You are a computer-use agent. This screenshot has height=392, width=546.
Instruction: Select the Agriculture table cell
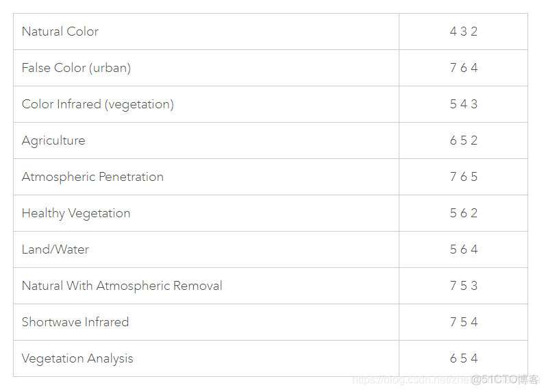[53, 140]
